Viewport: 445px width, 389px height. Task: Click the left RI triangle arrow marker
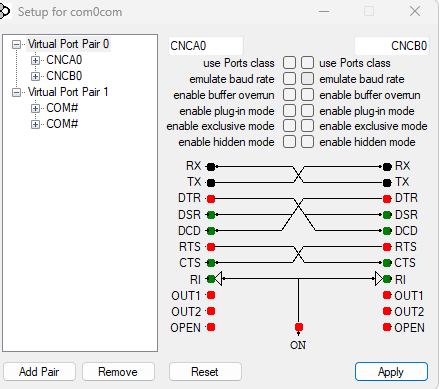point(218,279)
